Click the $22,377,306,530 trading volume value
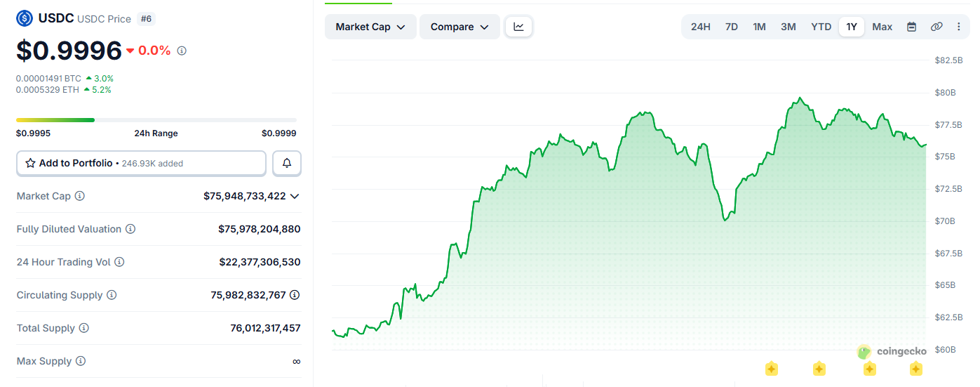 [x=260, y=262]
